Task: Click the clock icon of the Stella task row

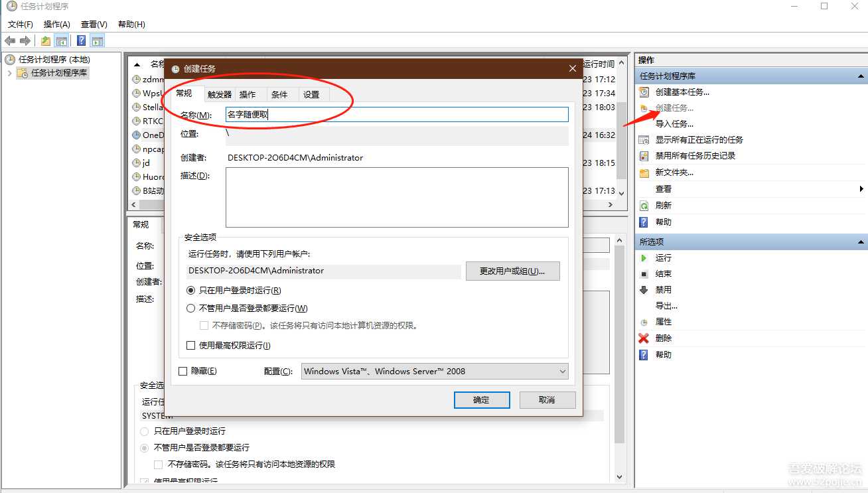Action: pyautogui.click(x=137, y=107)
